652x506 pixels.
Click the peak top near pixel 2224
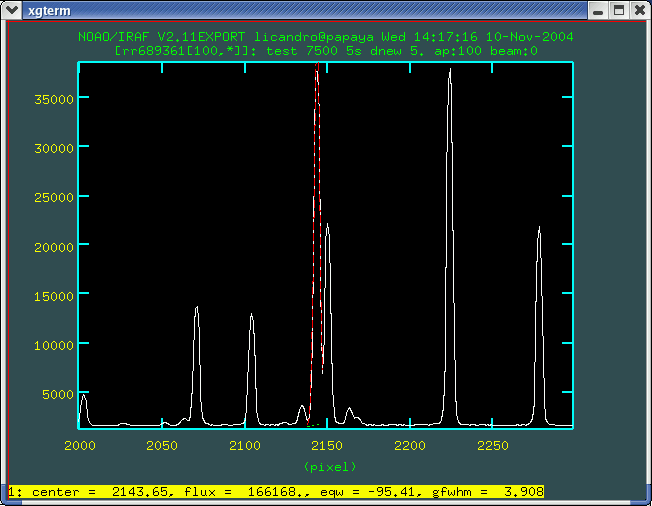pyautogui.click(x=449, y=73)
